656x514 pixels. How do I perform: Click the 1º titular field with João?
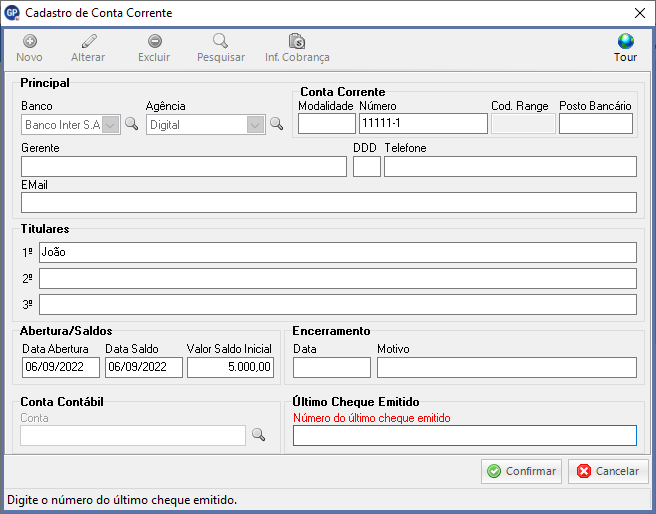(338, 252)
